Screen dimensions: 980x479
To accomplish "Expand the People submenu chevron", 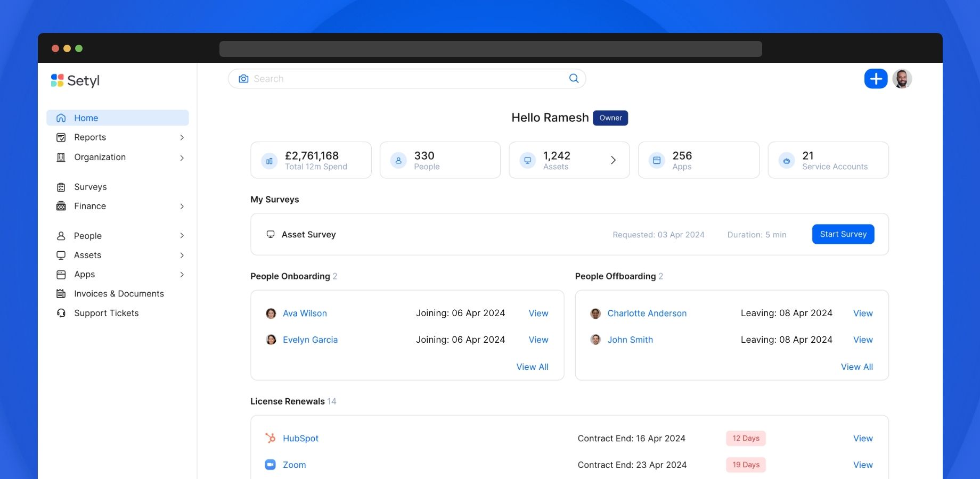I will [x=182, y=236].
